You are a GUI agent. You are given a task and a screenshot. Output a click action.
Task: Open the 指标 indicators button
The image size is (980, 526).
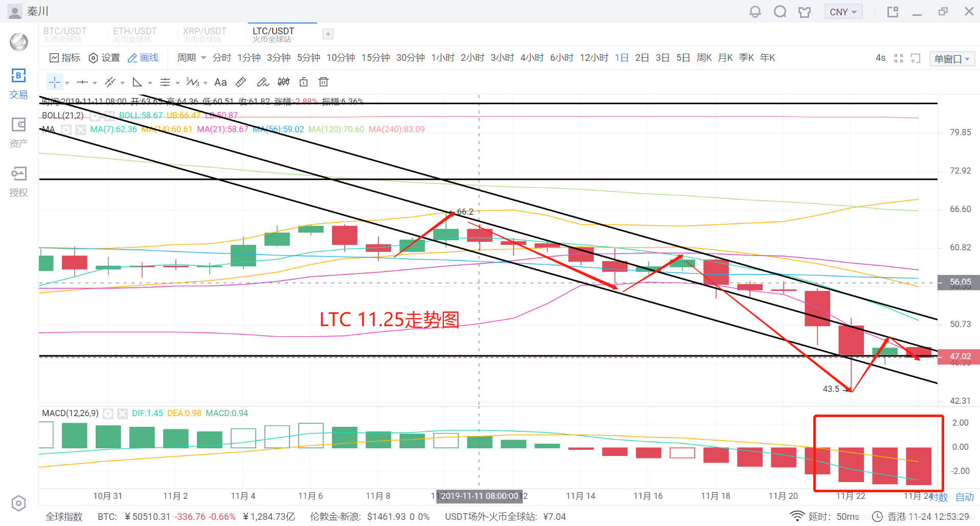pyautogui.click(x=65, y=58)
